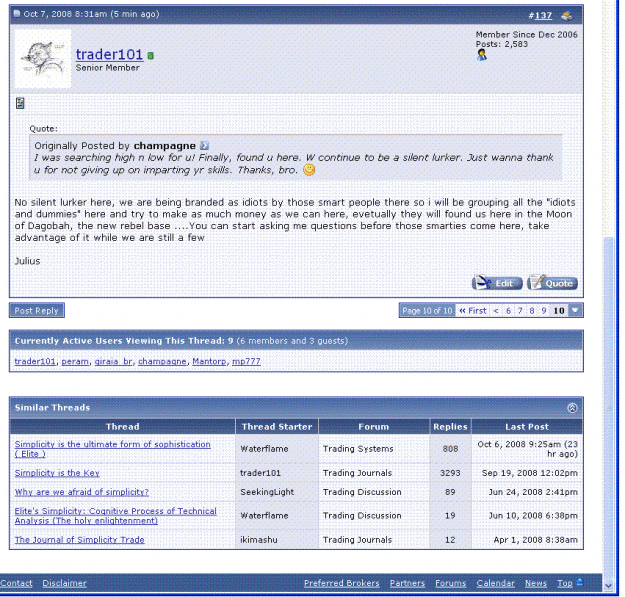Go to First page of thread
The image size is (625, 597).
[473, 310]
